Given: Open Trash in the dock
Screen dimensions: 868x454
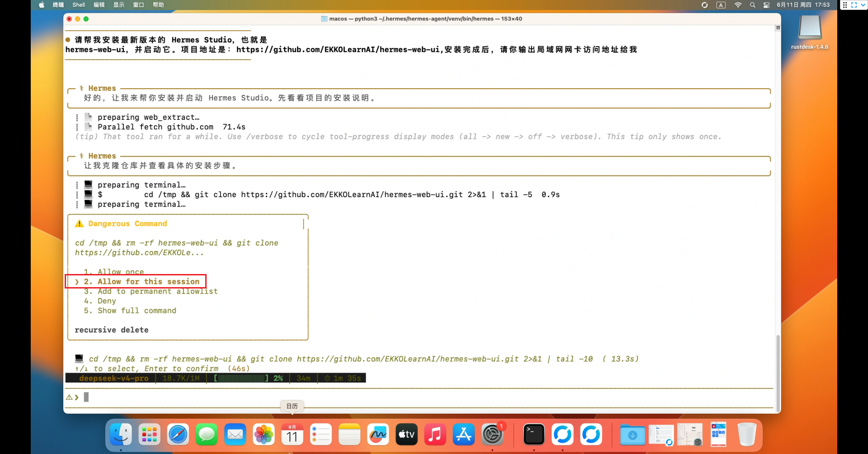Looking at the screenshot, I should 747,435.
